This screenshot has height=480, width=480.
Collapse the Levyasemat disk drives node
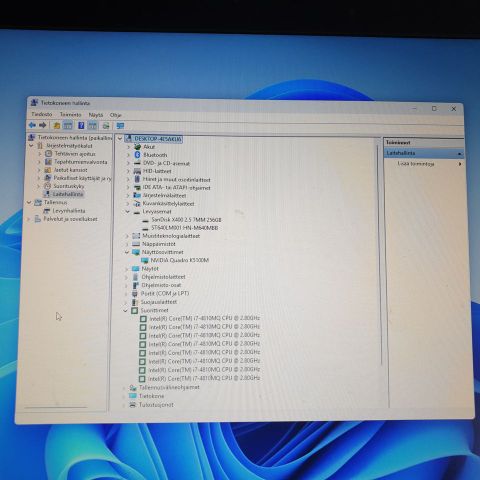[127, 212]
